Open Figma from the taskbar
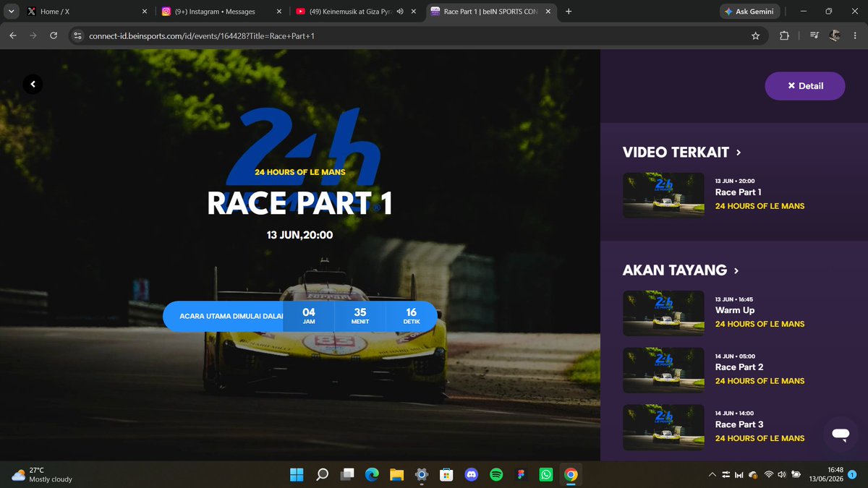Image resolution: width=868 pixels, height=488 pixels. tap(521, 474)
